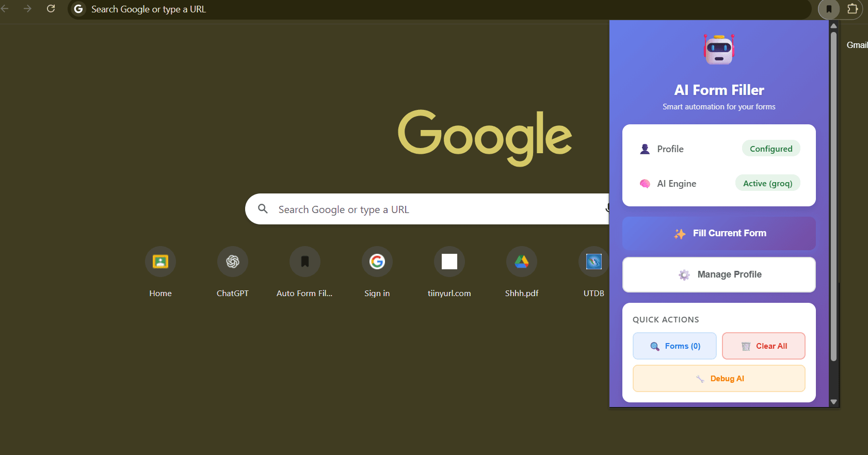Image resolution: width=868 pixels, height=455 pixels.
Task: Open the UTDB shortcut tile
Action: [x=593, y=272]
